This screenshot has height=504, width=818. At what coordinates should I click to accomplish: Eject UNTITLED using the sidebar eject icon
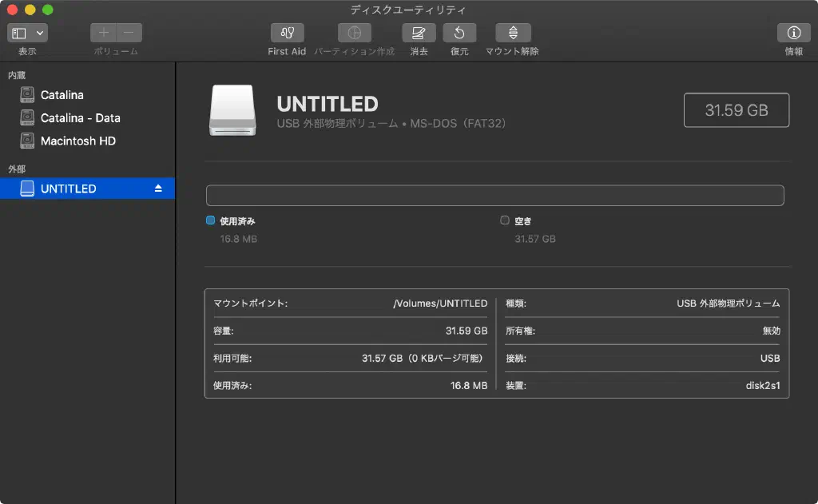pyautogui.click(x=158, y=189)
